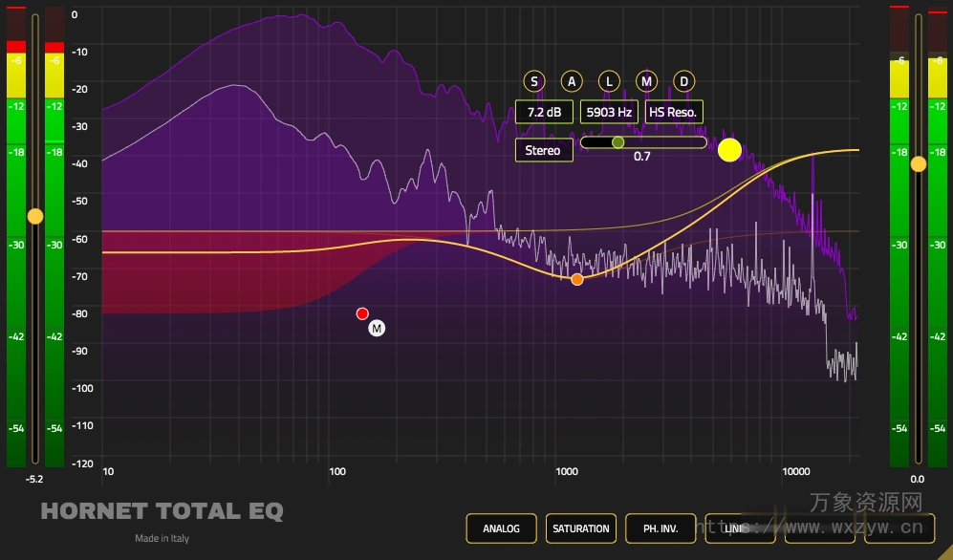
Task: Click the HORNET TOTAL EQ logo
Action: coord(162,511)
